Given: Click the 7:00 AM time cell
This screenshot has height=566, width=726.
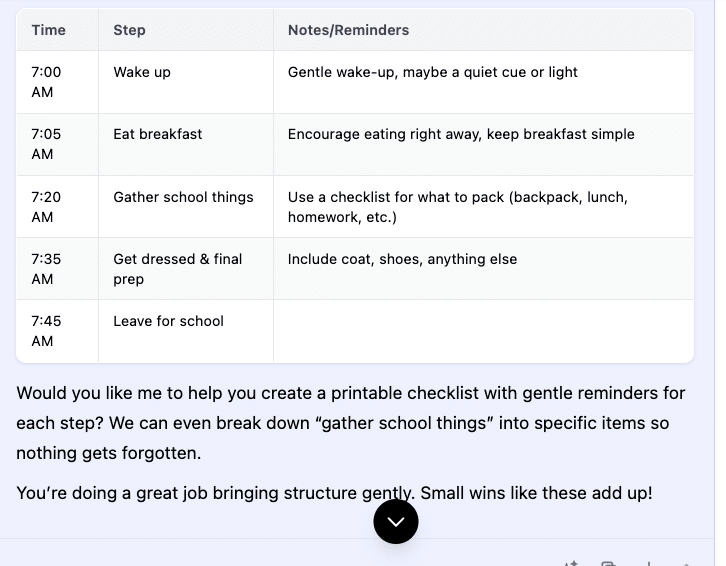Looking at the screenshot, I should coord(46,82).
